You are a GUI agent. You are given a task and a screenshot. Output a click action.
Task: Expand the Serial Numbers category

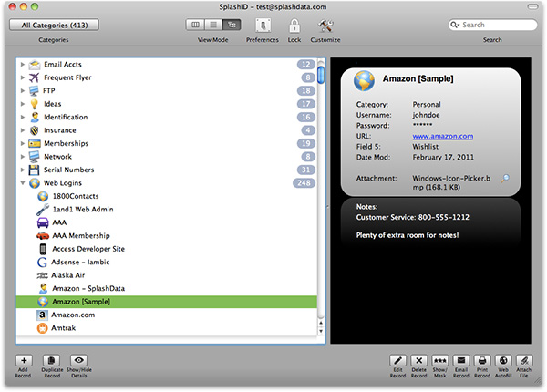click(22, 170)
